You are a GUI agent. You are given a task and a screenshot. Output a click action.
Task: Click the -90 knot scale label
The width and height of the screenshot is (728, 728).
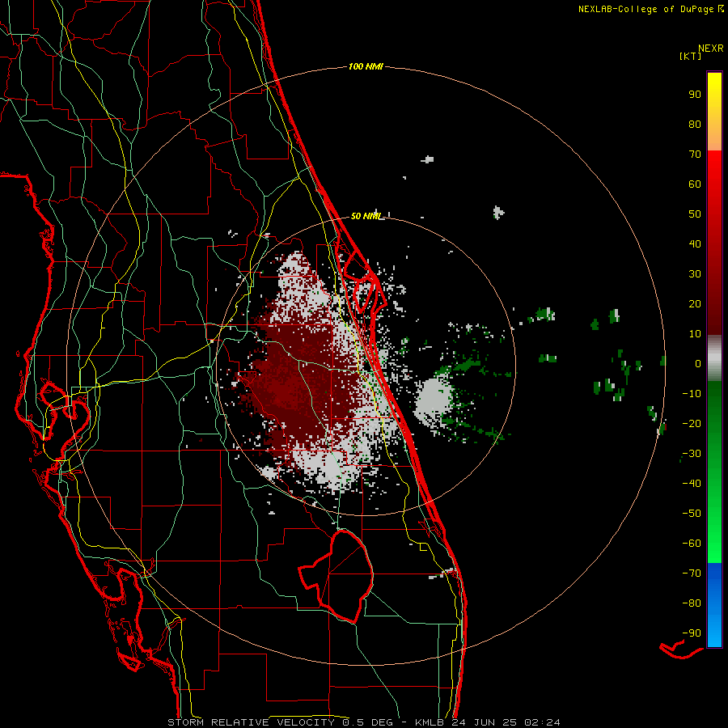click(x=692, y=633)
